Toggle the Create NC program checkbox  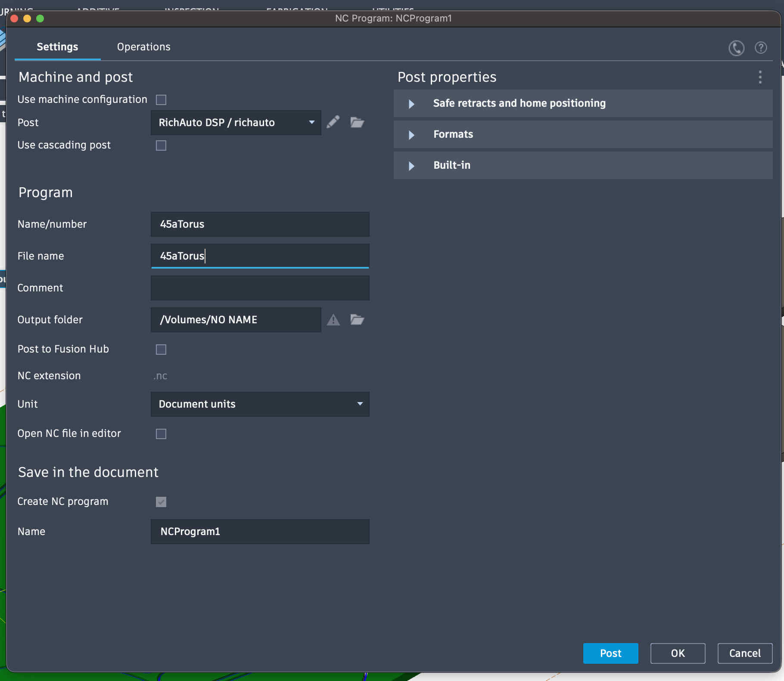tap(161, 502)
